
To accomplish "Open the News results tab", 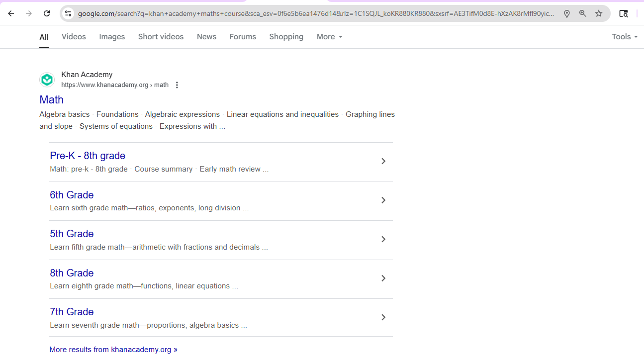I will 206,37.
